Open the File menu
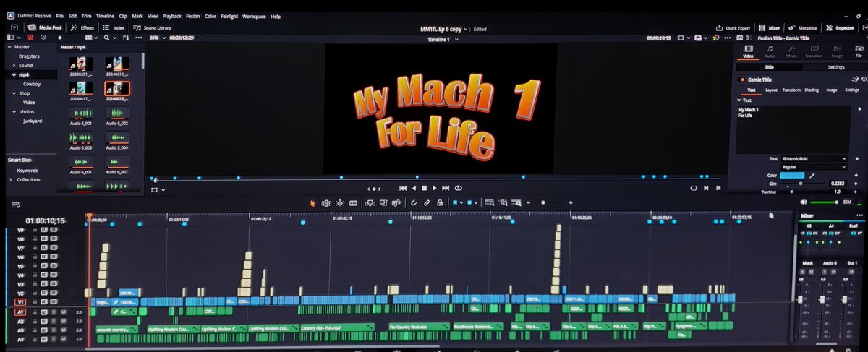This screenshot has width=868, height=352. 59,16
